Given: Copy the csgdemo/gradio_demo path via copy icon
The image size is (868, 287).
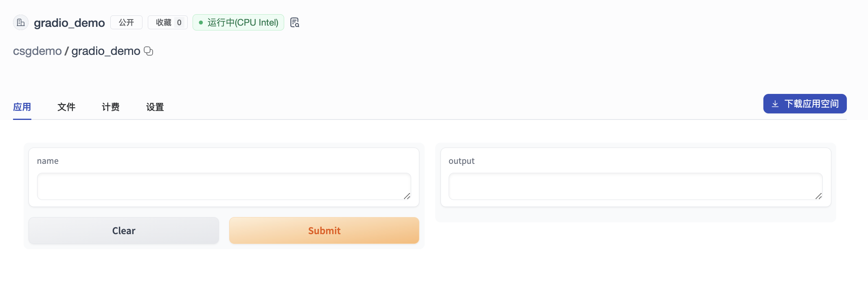Looking at the screenshot, I should click(149, 51).
